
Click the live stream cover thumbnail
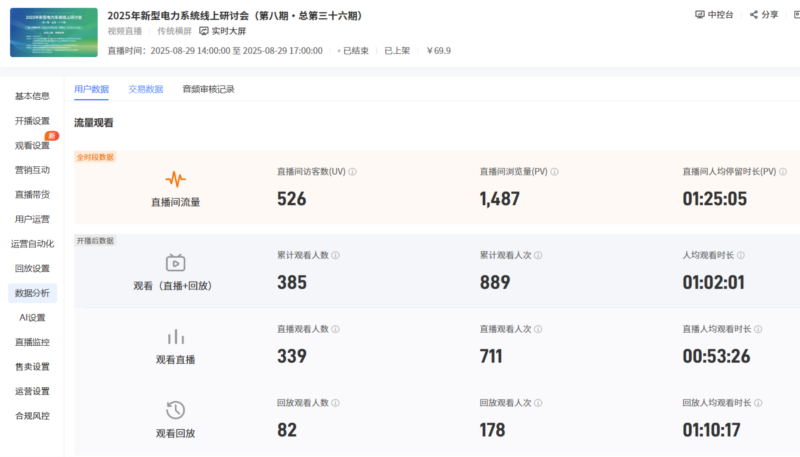click(x=54, y=32)
